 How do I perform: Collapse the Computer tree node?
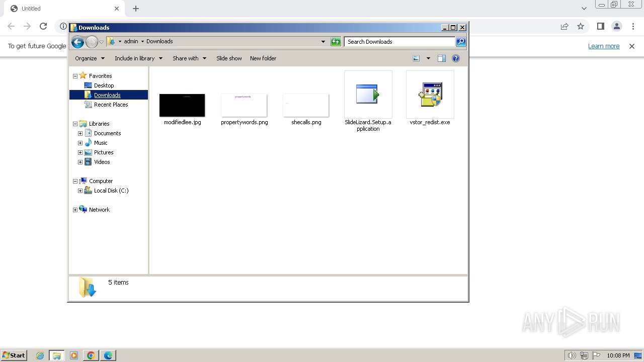[75, 182]
